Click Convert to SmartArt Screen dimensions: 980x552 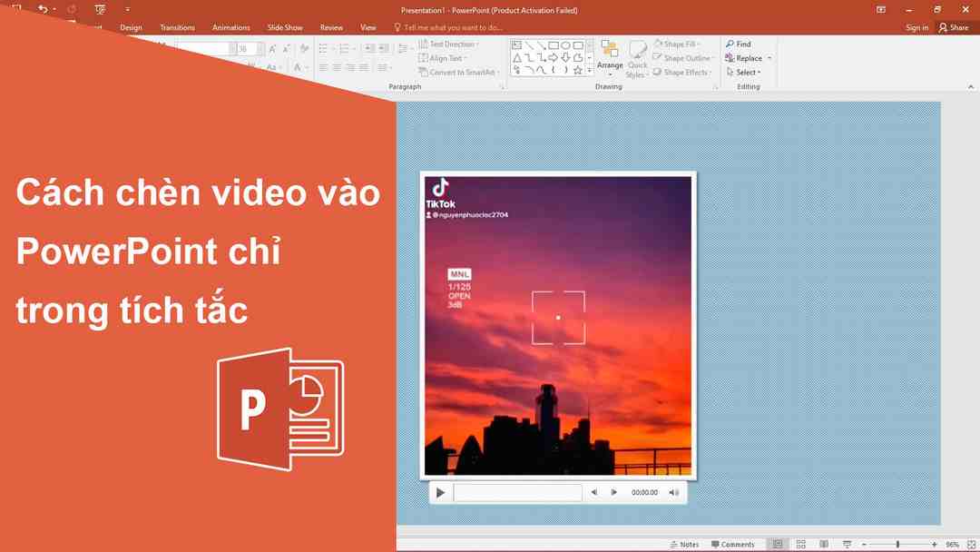click(x=459, y=73)
